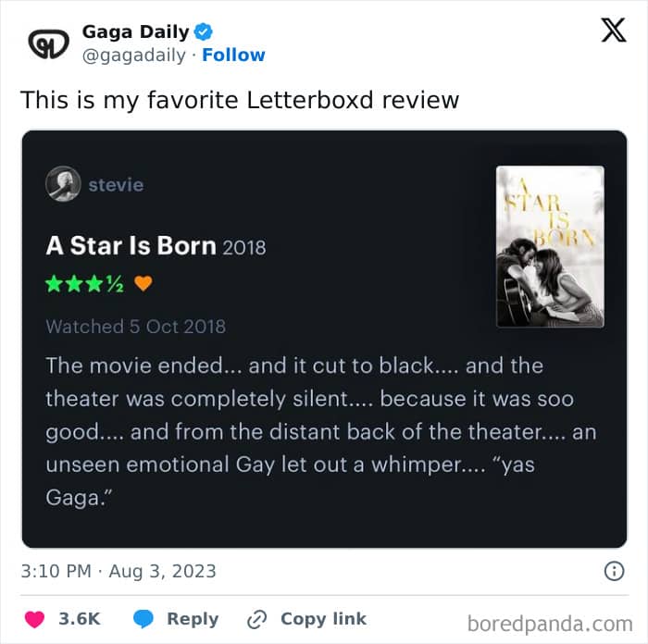This screenshot has height=644, width=648.
Task: Like the tweet with heart icon
Action: pos(34,619)
